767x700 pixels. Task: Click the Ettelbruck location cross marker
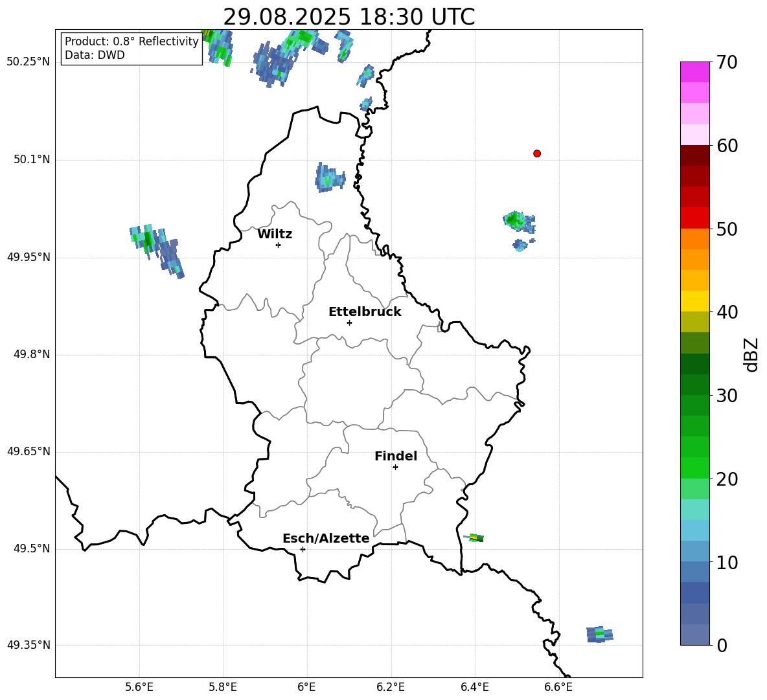(x=349, y=322)
